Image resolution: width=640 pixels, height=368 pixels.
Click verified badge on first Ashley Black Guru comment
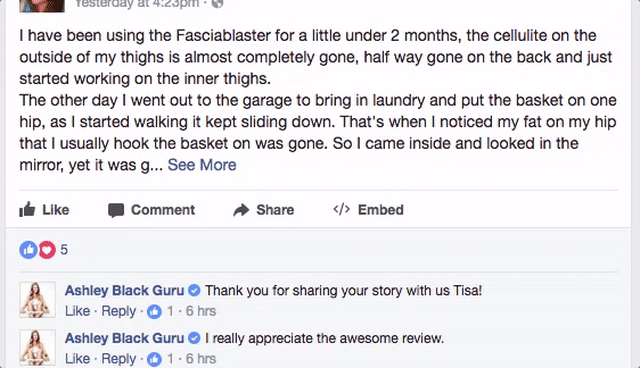pyautogui.click(x=195, y=290)
